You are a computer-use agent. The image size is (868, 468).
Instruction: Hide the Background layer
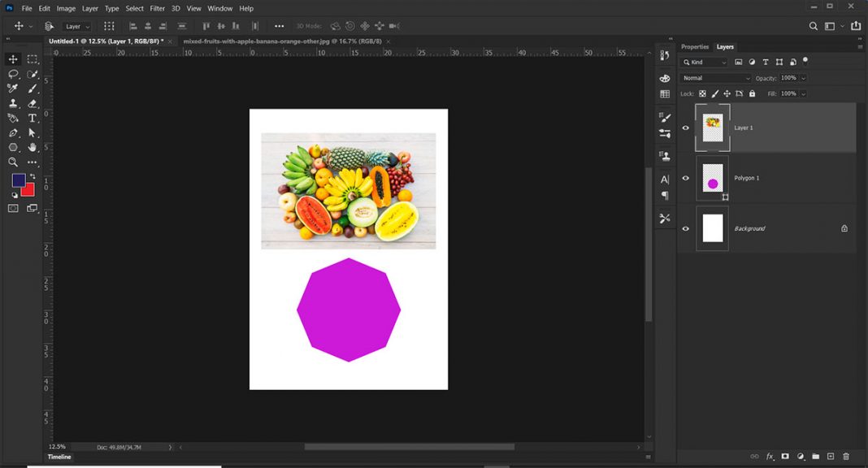click(x=685, y=228)
